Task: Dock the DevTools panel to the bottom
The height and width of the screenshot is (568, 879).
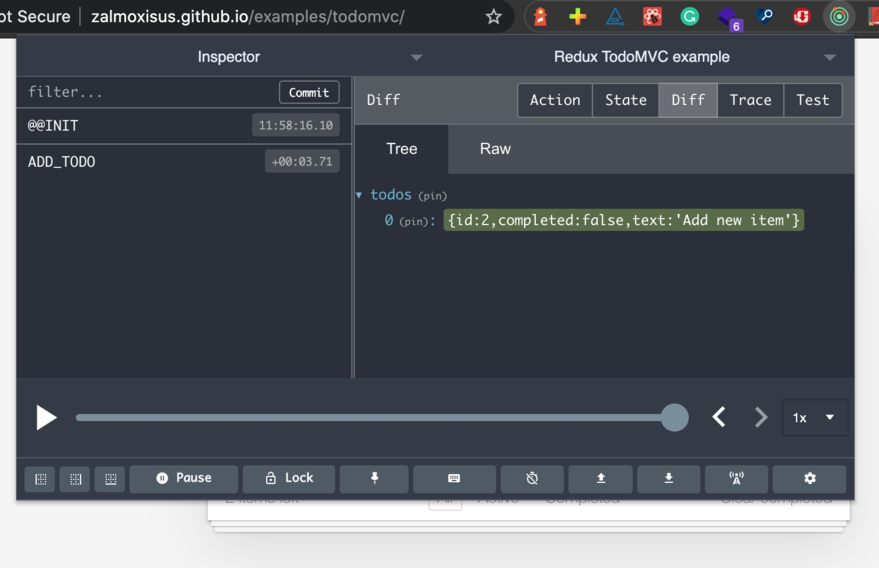Action: click(110, 479)
